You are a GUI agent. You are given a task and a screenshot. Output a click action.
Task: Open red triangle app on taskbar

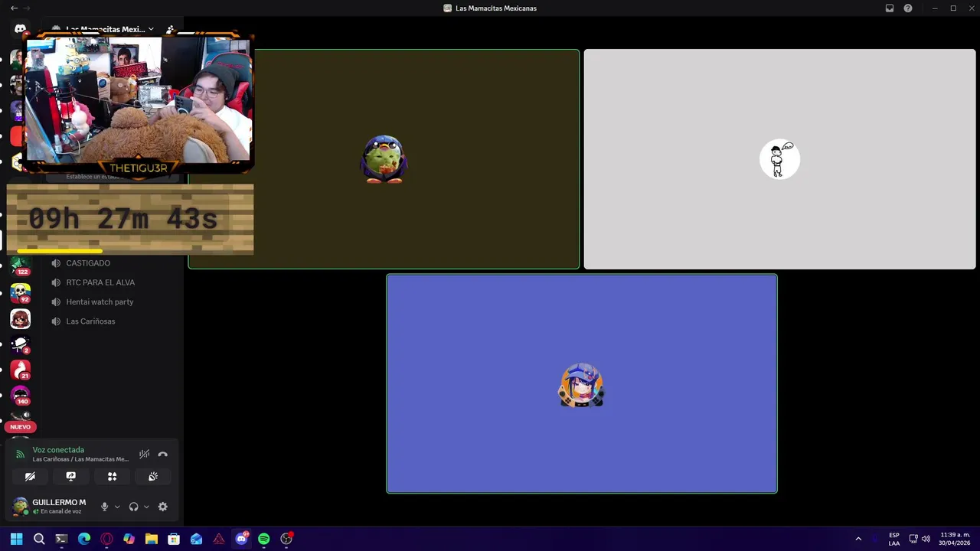click(x=219, y=539)
